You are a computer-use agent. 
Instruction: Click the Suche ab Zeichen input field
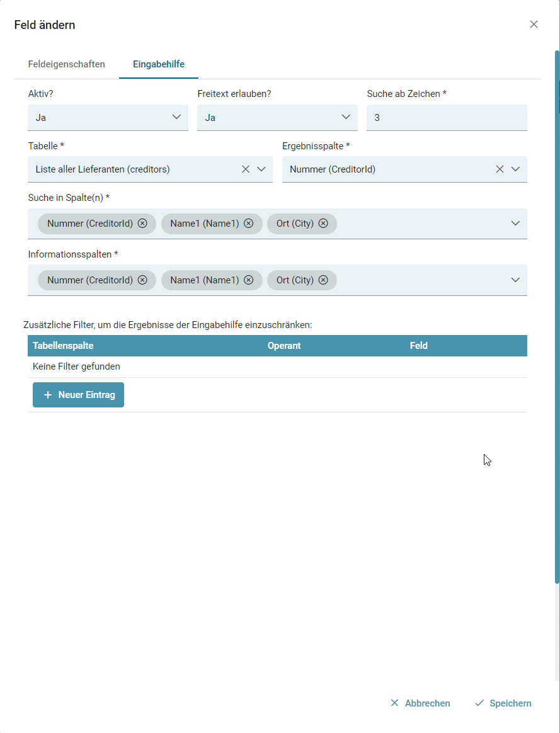(447, 118)
